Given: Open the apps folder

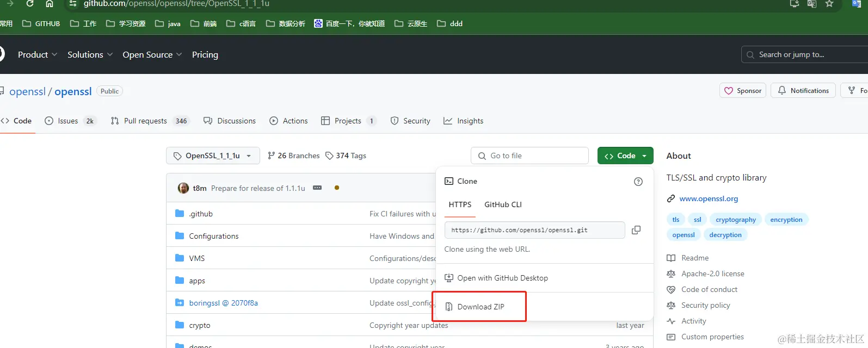Looking at the screenshot, I should [197, 281].
